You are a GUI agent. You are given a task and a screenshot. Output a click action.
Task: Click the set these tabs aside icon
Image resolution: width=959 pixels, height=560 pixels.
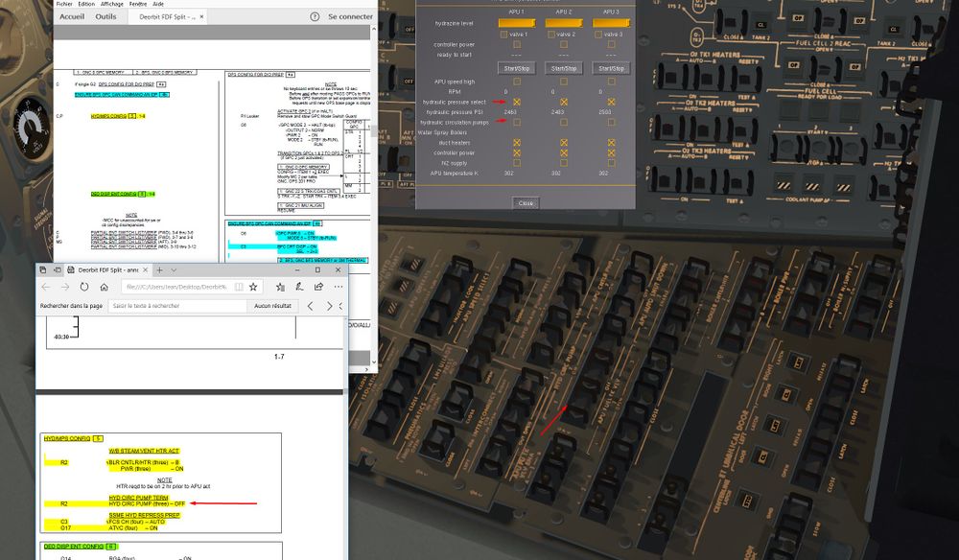point(57,269)
